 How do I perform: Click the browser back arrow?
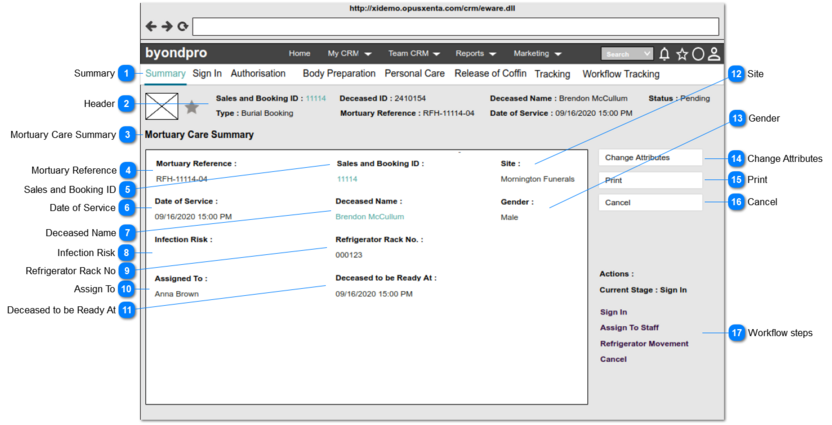[151, 26]
